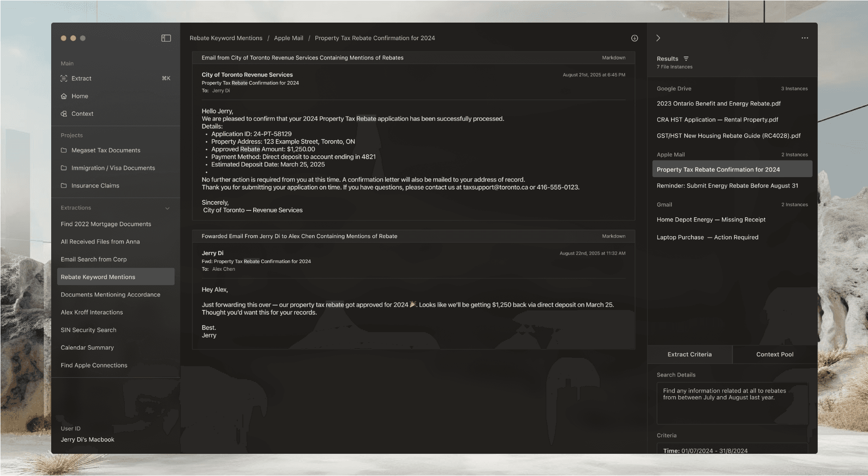Open the three-dot more options menu

[805, 38]
